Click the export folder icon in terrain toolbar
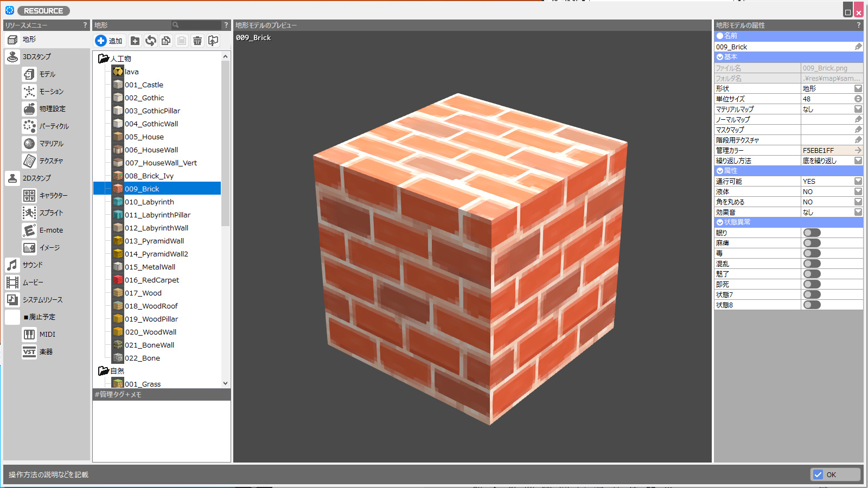Image resolution: width=868 pixels, height=488 pixels. coord(213,41)
